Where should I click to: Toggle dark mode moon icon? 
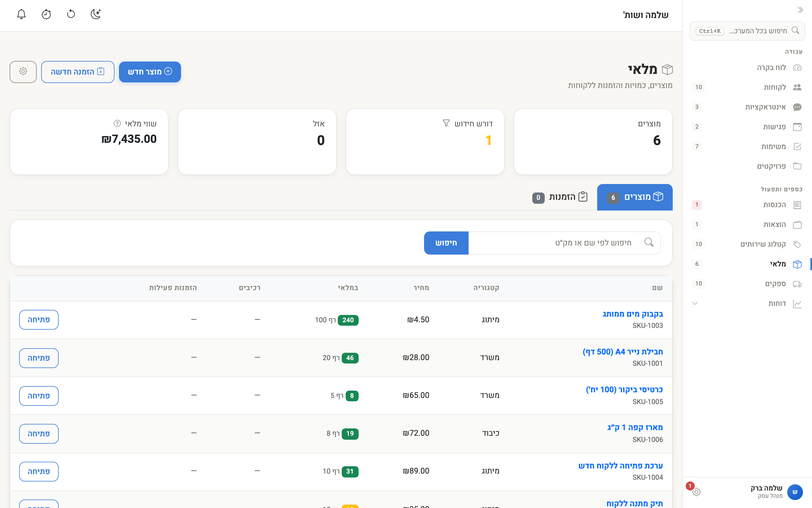click(96, 14)
